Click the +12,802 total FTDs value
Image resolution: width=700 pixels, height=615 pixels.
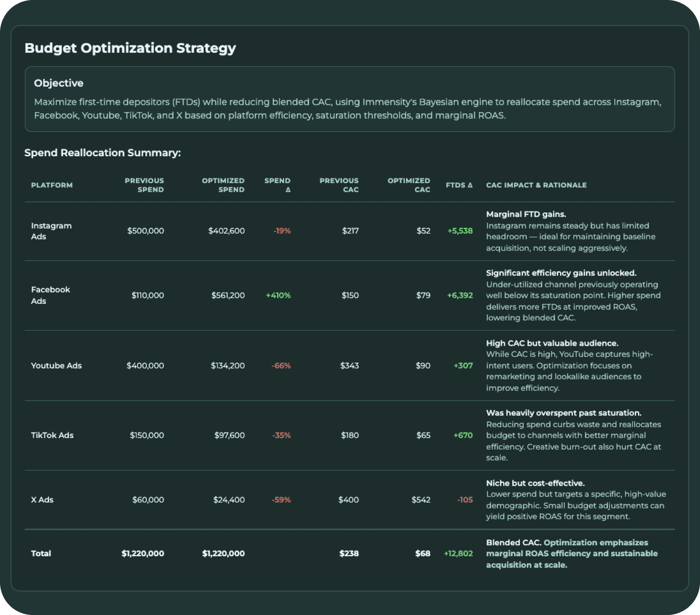click(x=458, y=553)
